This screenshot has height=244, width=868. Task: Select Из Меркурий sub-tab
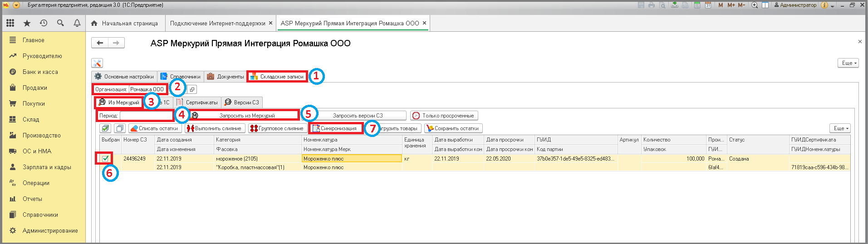(x=119, y=102)
